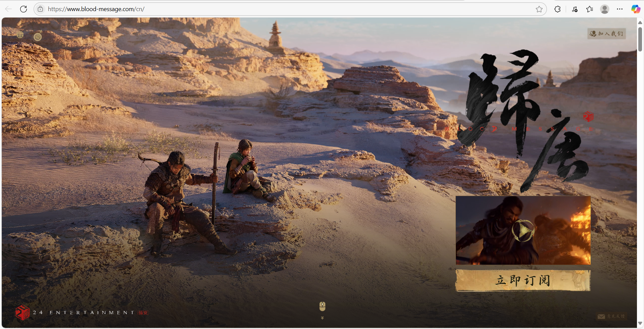The width and height of the screenshot is (644, 329).
Task: Click the page scrollbar up arrow
Action: (640, 22)
